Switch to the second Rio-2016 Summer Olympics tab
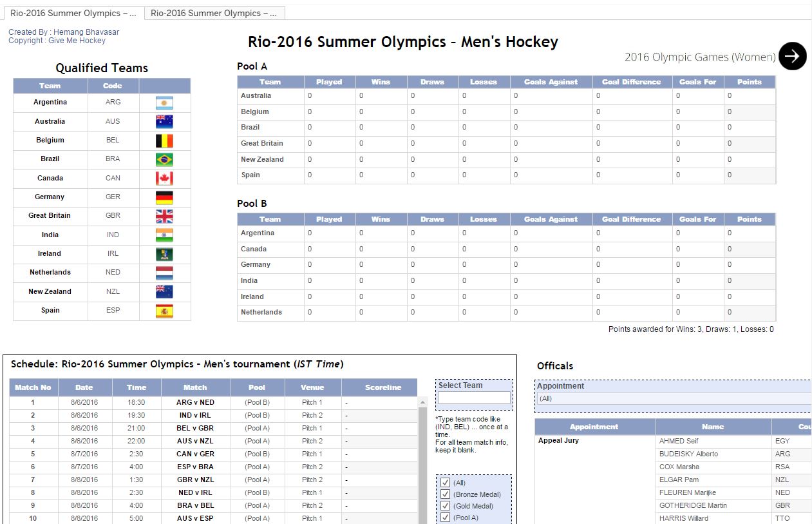This screenshot has width=812, height=524. point(214,13)
